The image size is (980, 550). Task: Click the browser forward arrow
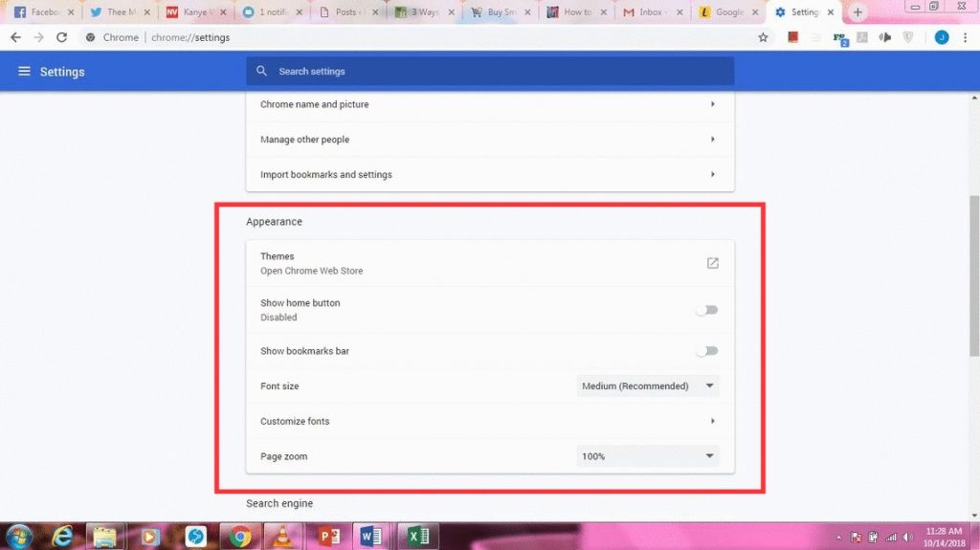click(x=38, y=37)
